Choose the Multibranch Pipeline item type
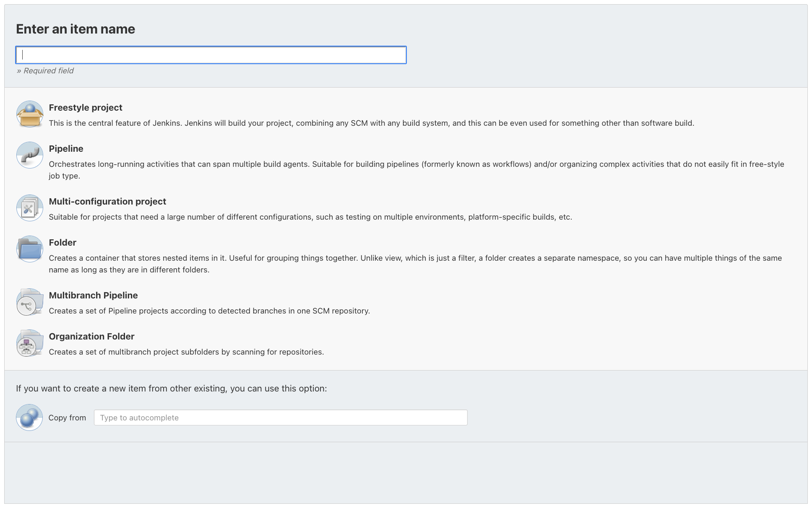Screen dimensions: 812x508 point(93,295)
